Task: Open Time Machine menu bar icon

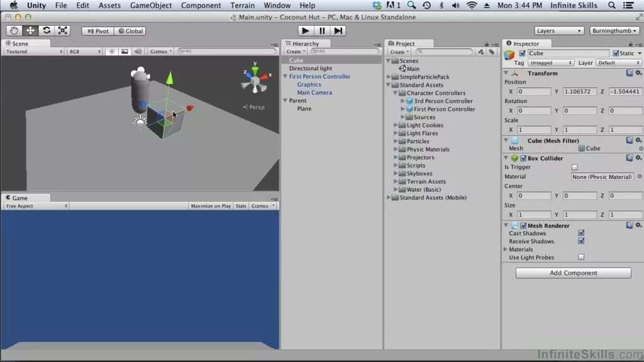Action: pyautogui.click(x=426, y=5)
